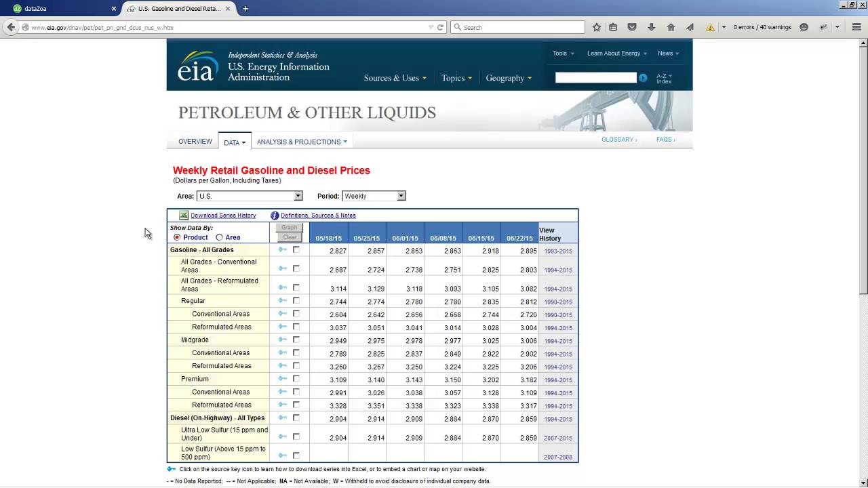Open the DATA tab menu
The width and height of the screenshot is (868, 488).
235,142
